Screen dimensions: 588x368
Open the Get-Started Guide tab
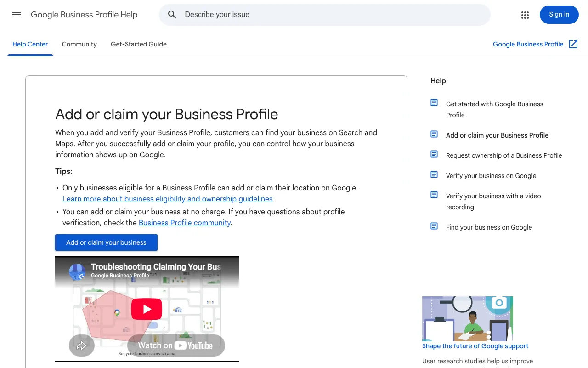click(x=139, y=44)
